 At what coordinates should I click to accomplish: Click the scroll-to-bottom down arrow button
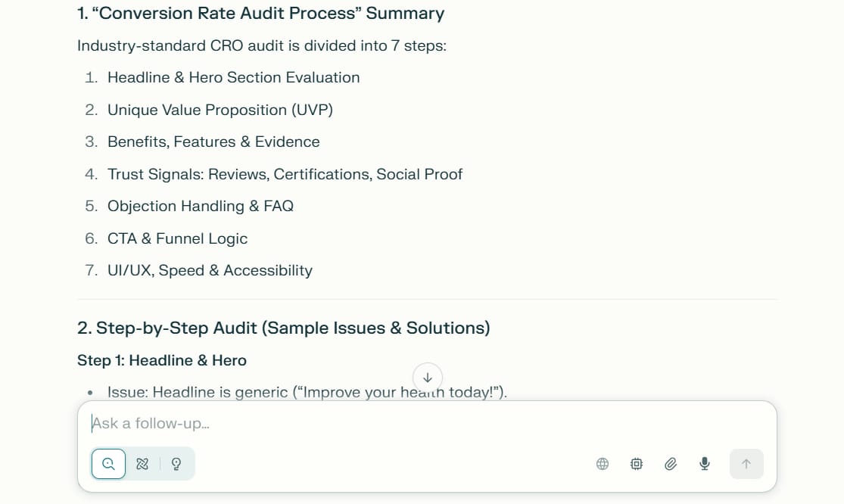[x=427, y=377]
